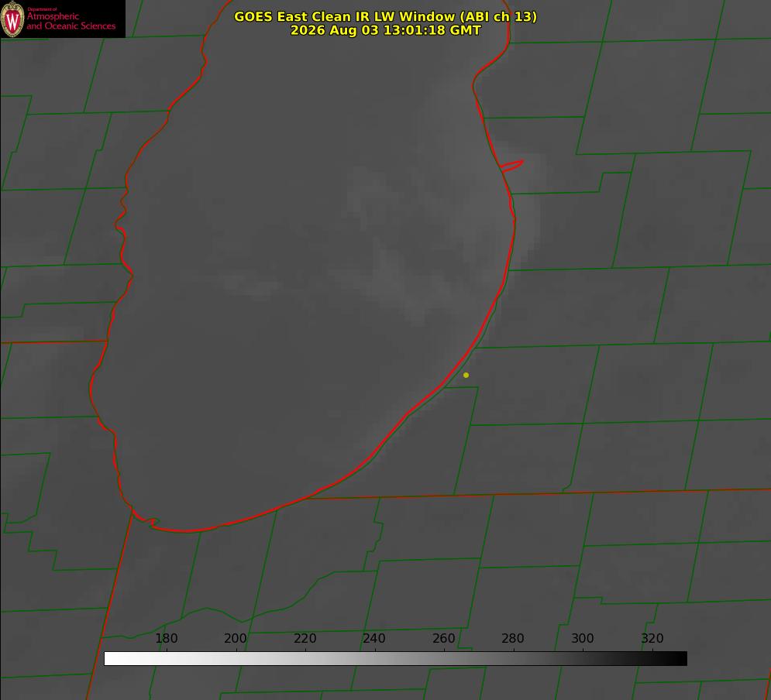Click the 300 colorbar label

click(583, 638)
